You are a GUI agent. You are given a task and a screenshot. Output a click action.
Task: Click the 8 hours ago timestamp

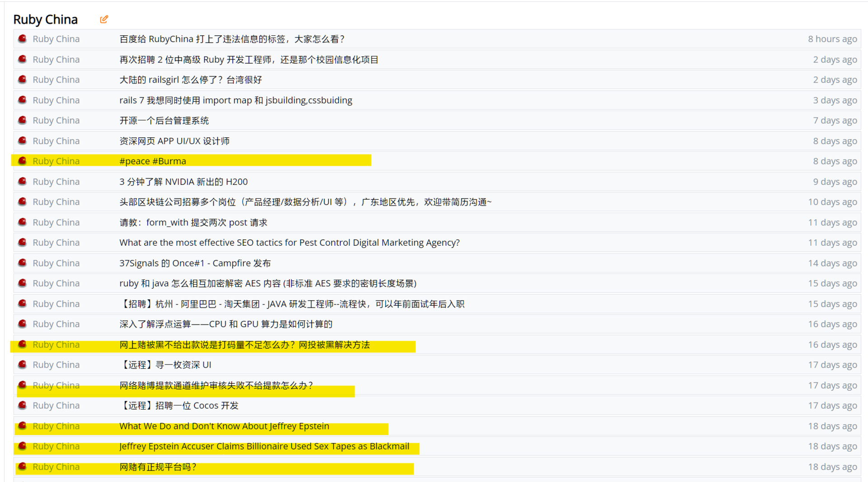pos(832,39)
